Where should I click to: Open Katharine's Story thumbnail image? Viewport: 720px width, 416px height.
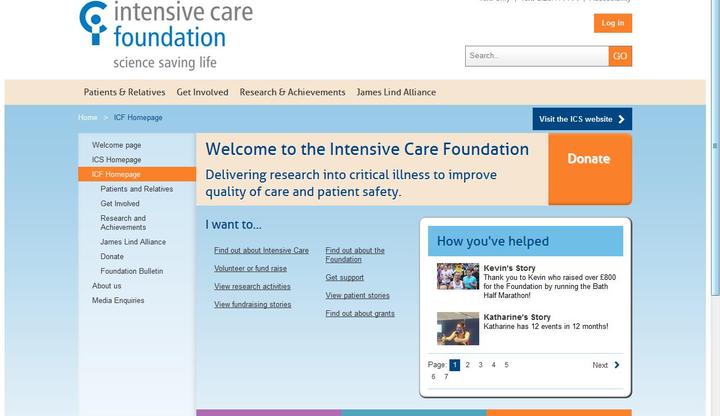457,328
